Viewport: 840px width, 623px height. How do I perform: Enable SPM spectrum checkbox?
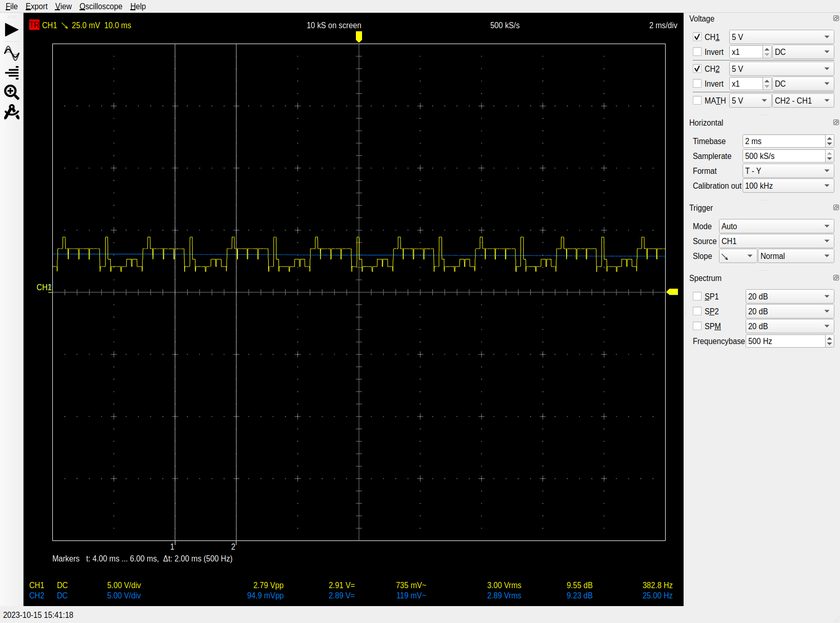pos(697,326)
